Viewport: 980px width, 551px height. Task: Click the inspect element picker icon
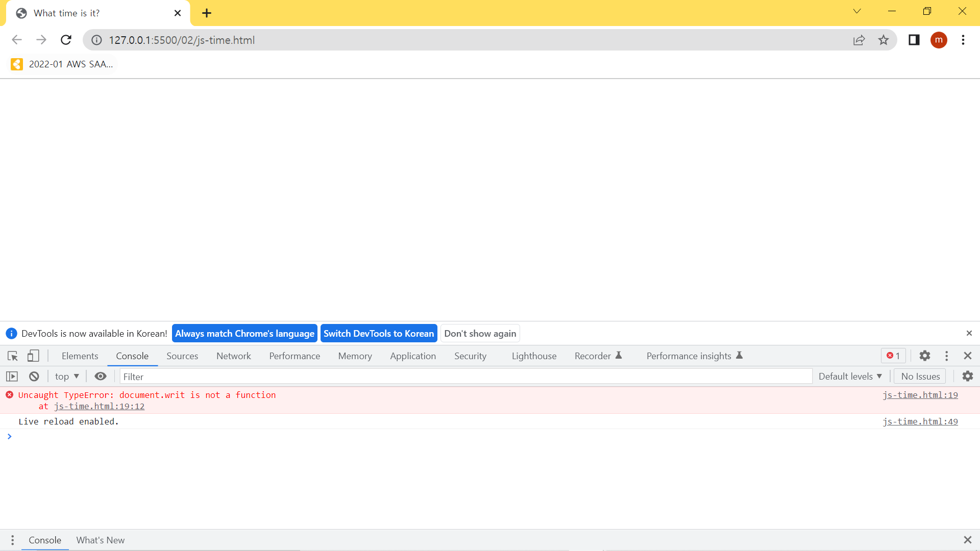(x=13, y=356)
